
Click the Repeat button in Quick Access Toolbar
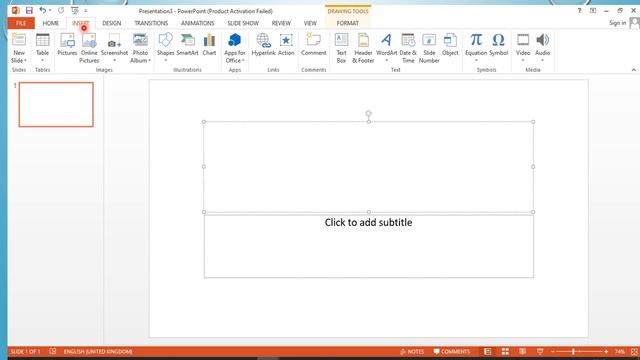coord(61,10)
